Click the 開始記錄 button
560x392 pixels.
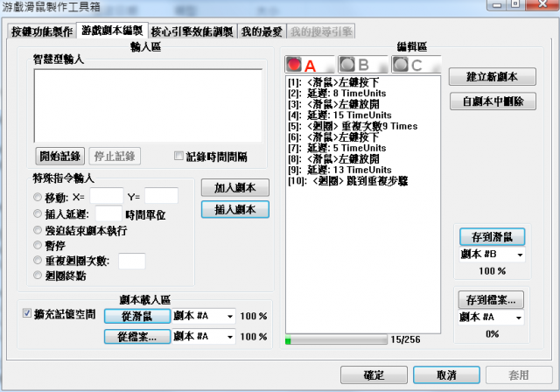coord(60,156)
